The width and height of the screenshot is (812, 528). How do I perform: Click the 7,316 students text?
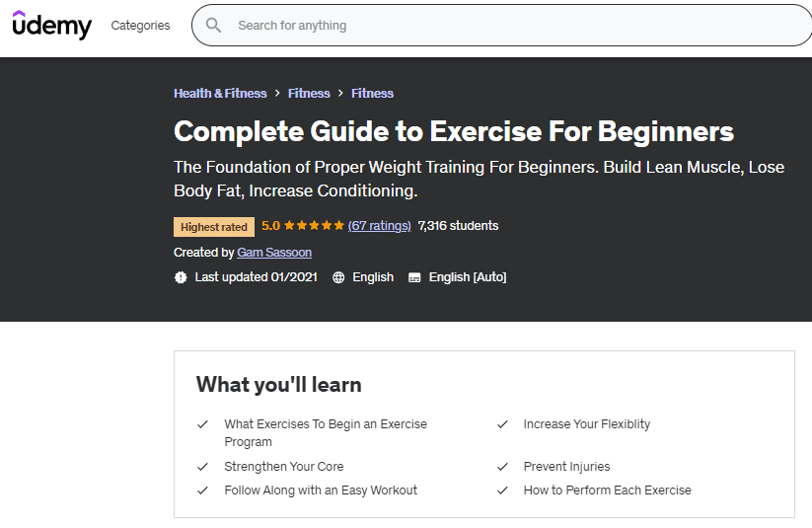(458, 226)
